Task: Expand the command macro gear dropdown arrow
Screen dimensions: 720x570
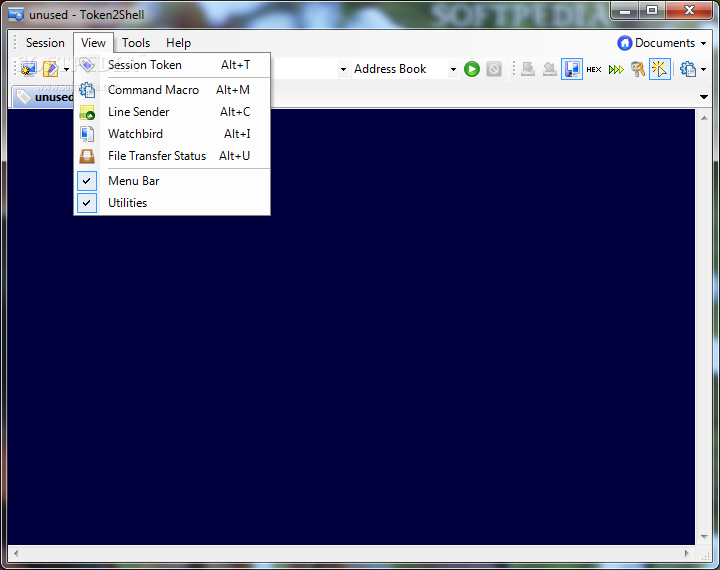Action: [703, 69]
